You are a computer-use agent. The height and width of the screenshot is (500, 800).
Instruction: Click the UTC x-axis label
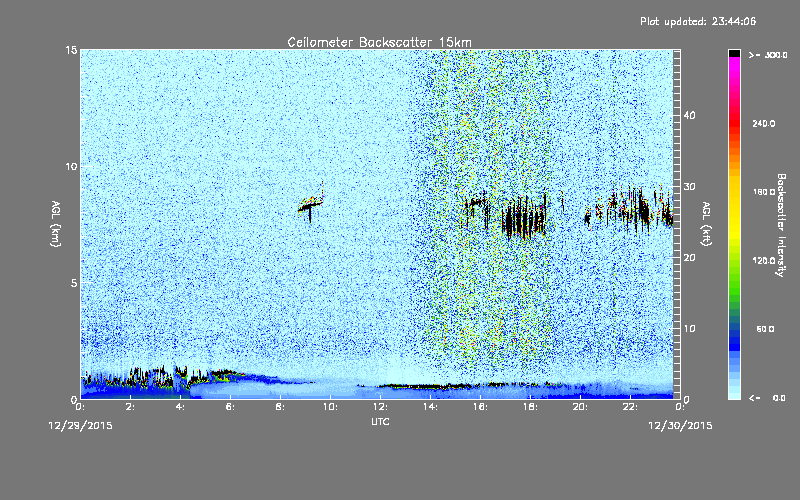tap(380, 421)
